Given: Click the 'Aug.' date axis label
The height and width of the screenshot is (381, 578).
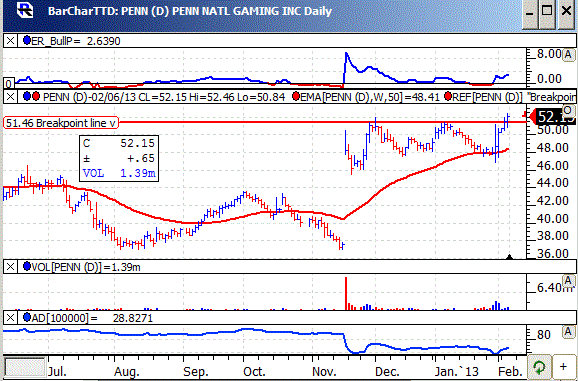Looking at the screenshot, I should tap(127, 371).
